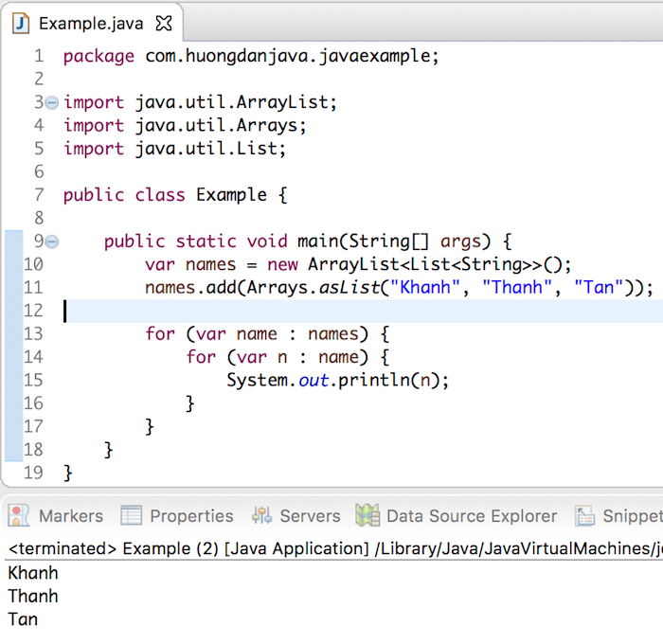Click 'java.util.List;' on line 5

pyautogui.click(x=210, y=149)
